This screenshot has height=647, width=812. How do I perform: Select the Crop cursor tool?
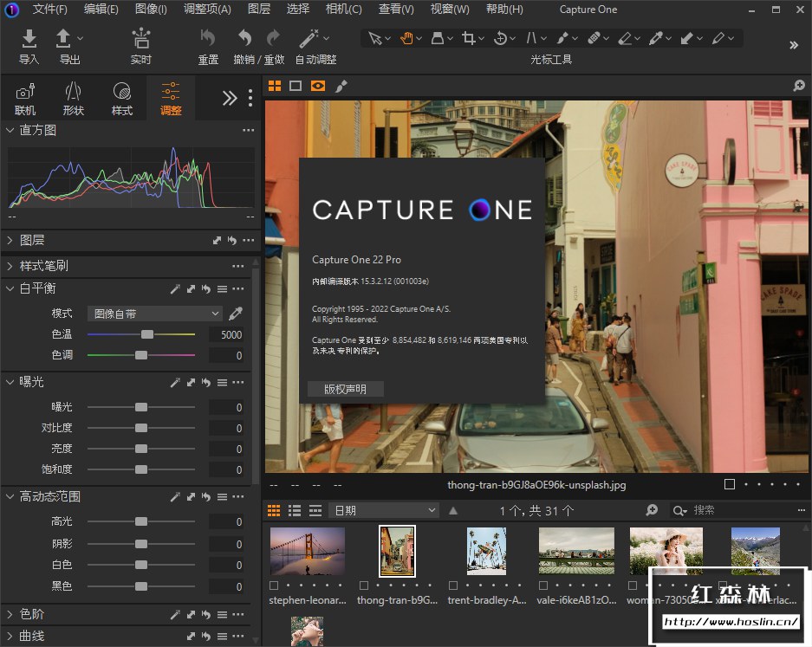[x=469, y=38]
